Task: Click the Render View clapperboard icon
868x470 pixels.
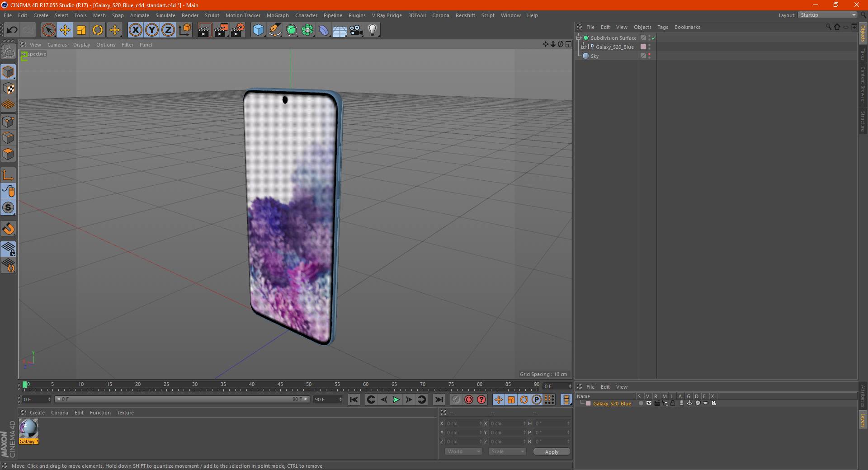Action: (x=204, y=30)
